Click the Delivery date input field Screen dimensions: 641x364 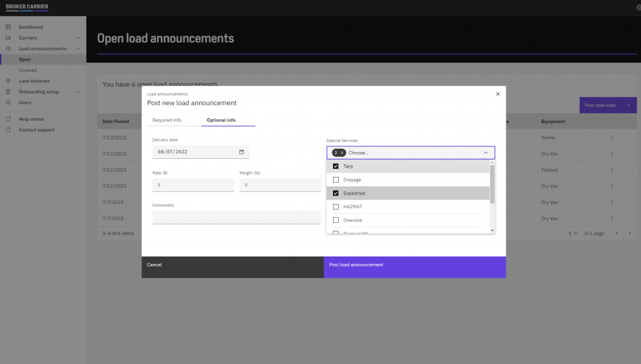(x=201, y=152)
